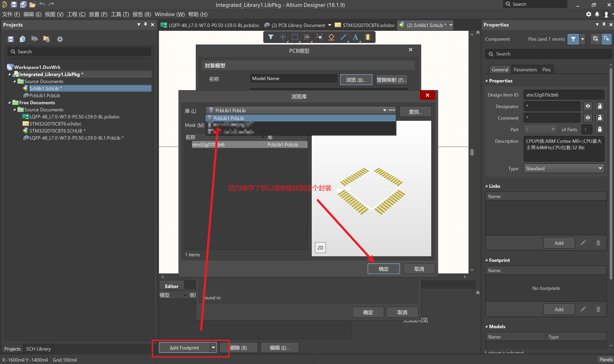This screenshot has height=364, width=614.
Task: Open the 文件 (F) menu
Action: [11, 14]
